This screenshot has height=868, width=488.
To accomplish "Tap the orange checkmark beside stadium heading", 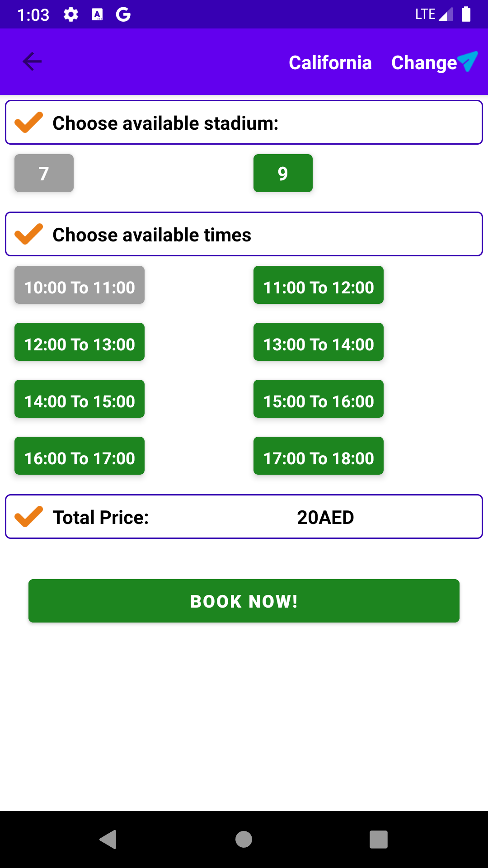I will tap(29, 123).
